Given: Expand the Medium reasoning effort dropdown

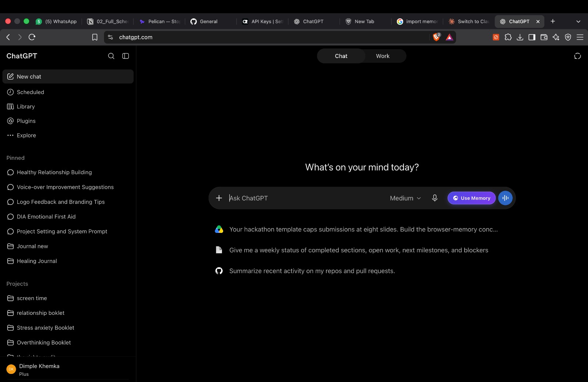Looking at the screenshot, I should point(405,198).
